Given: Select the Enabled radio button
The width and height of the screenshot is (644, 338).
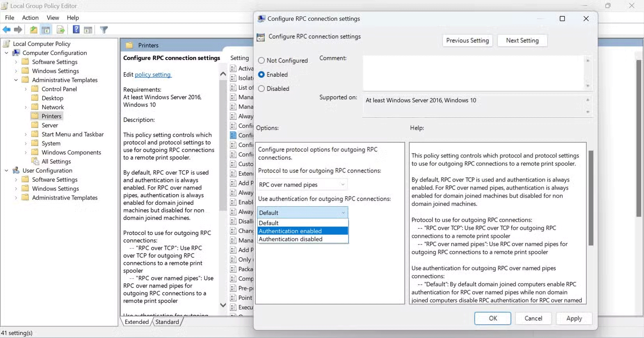Looking at the screenshot, I should click(262, 74).
